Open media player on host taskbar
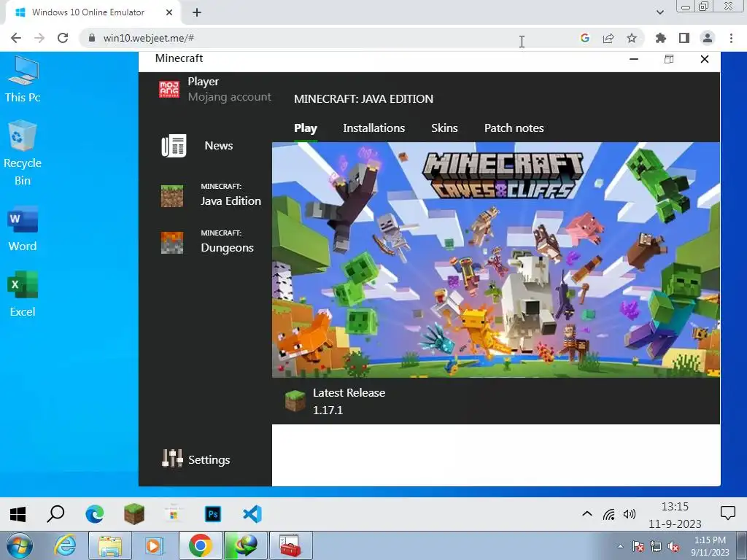Viewport: 747px width, 560px height. [153, 546]
